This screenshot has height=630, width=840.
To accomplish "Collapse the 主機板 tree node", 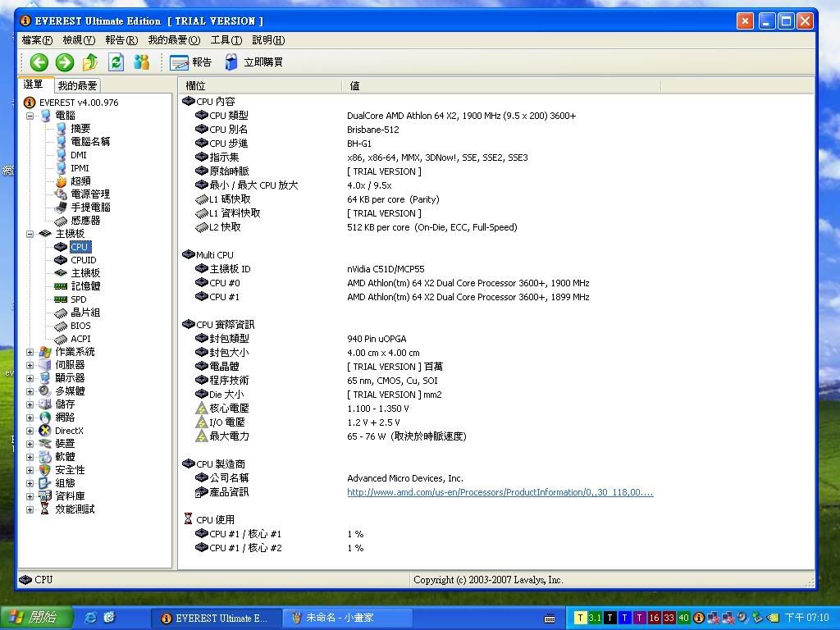I will [x=30, y=234].
